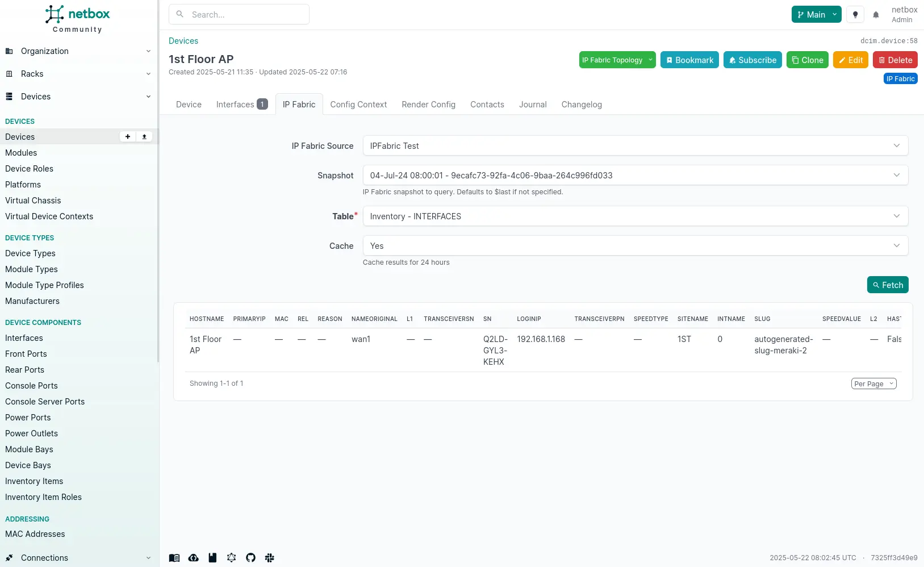Switch to the Config Context tab
The height and width of the screenshot is (567, 924).
tap(358, 105)
